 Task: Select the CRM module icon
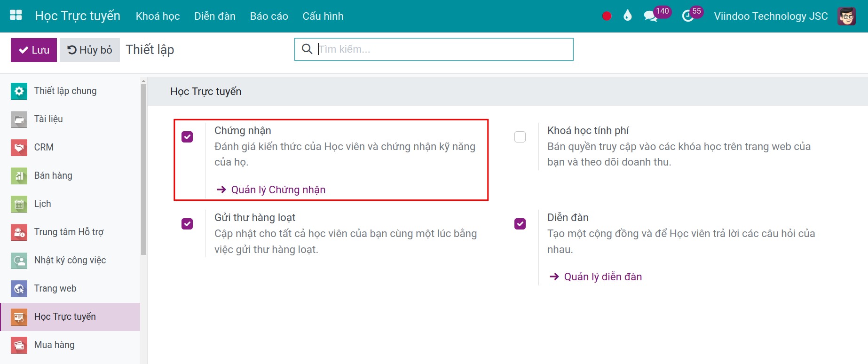pos(19,147)
